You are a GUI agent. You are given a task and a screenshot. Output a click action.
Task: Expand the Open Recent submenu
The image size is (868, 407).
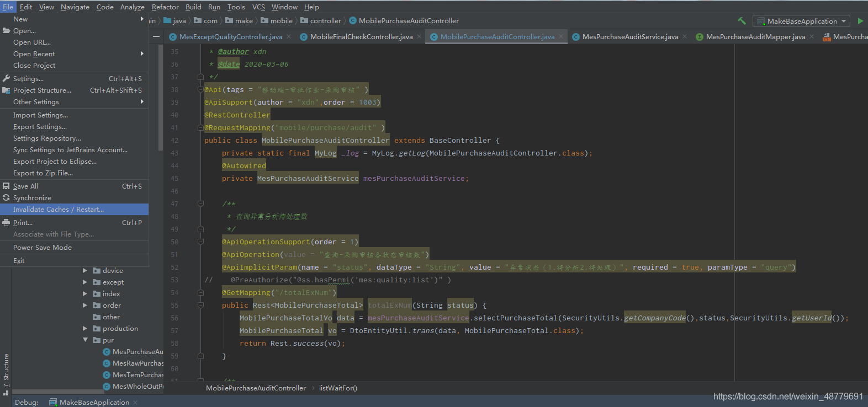click(x=142, y=53)
